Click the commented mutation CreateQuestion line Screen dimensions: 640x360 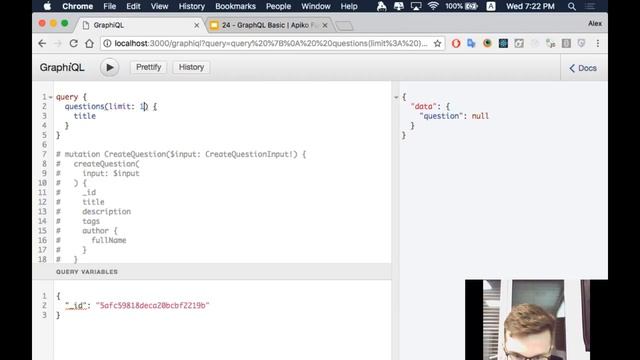point(181,154)
